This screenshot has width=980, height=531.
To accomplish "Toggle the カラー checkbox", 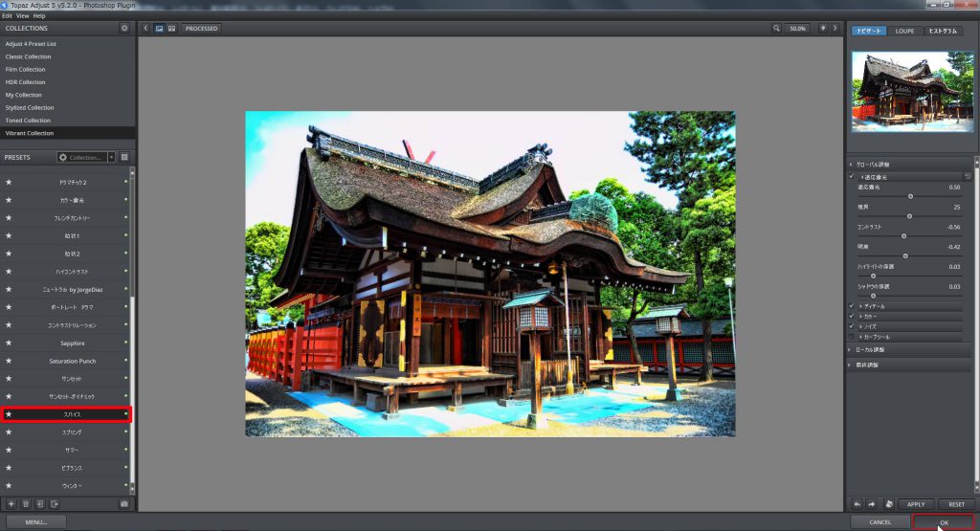I will coord(852,316).
